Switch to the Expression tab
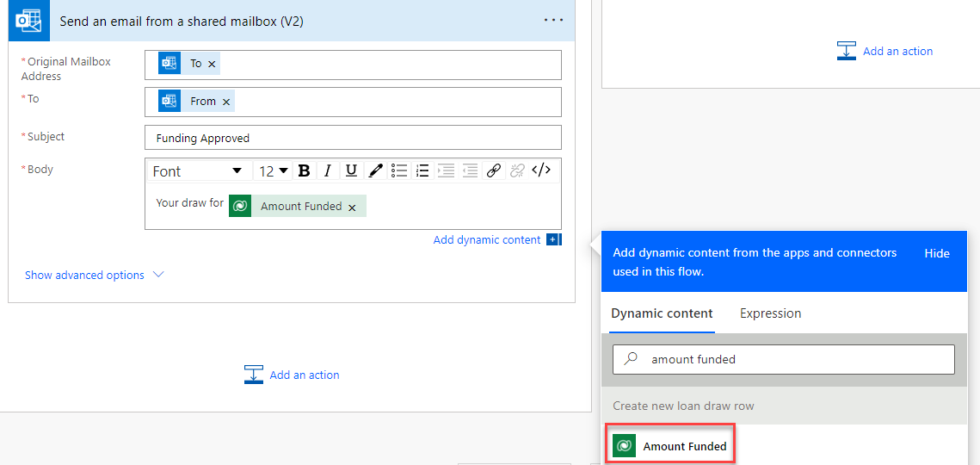980x465 pixels. pyautogui.click(x=770, y=313)
